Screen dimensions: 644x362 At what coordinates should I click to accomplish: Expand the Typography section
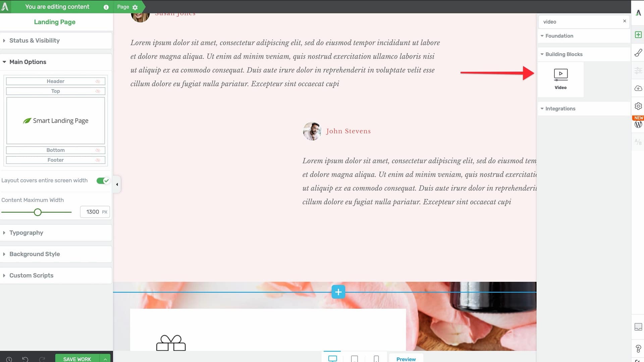click(26, 233)
